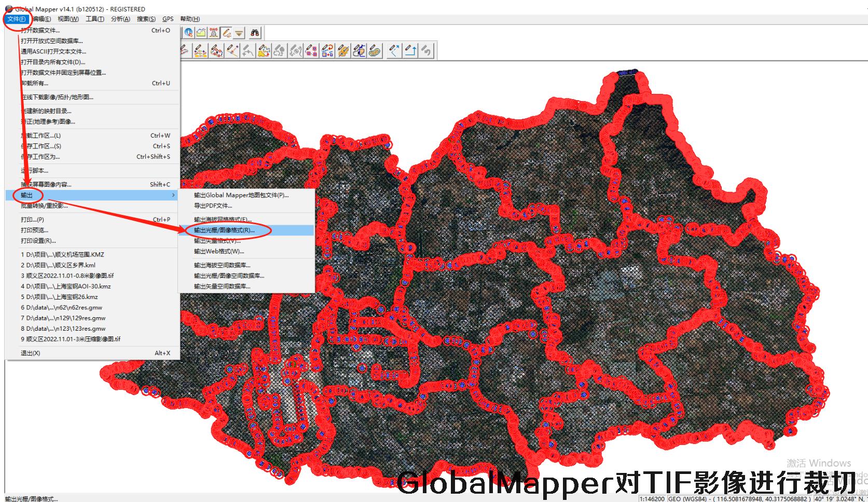Click the gray undo arrow digitizer icon
Viewport: 868px width, 502px height.
(x=426, y=51)
